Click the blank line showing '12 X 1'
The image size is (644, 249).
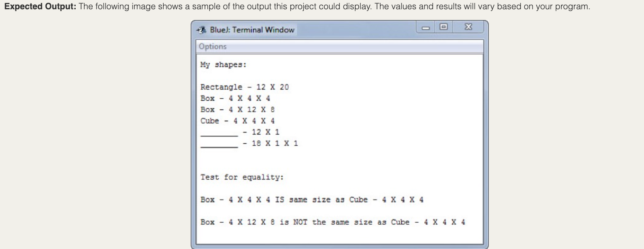[240, 132]
